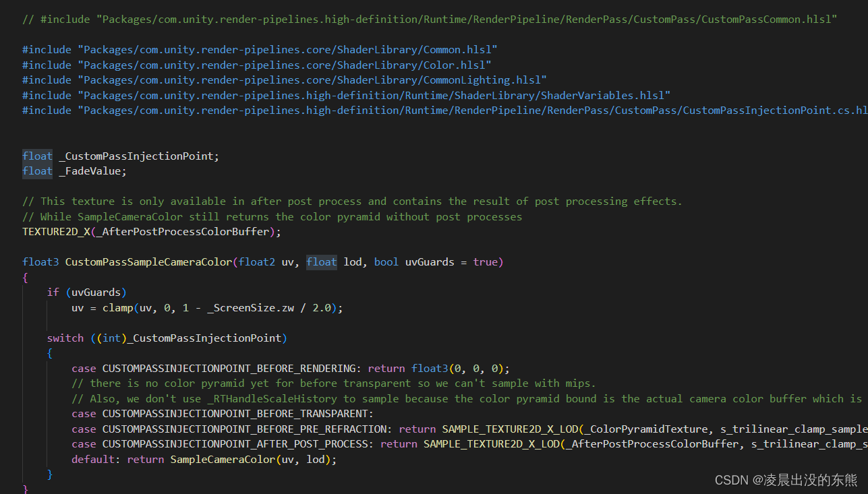The image size is (868, 494).
Task: Click the CommonLighting.hlsl include line
Action: [x=285, y=80]
